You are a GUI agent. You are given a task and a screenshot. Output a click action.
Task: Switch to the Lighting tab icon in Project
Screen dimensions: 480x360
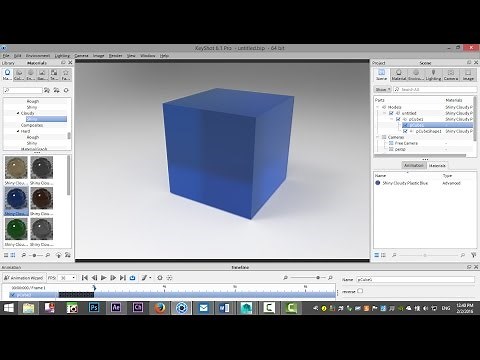[433, 75]
